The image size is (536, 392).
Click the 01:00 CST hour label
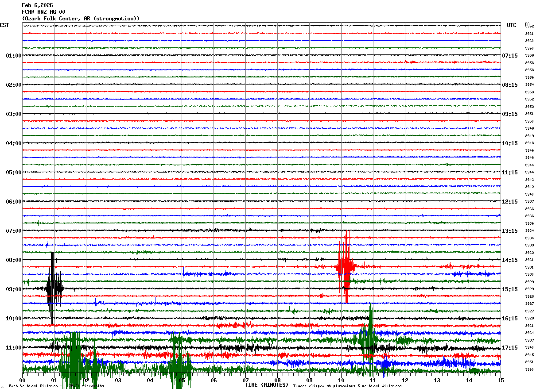point(14,56)
